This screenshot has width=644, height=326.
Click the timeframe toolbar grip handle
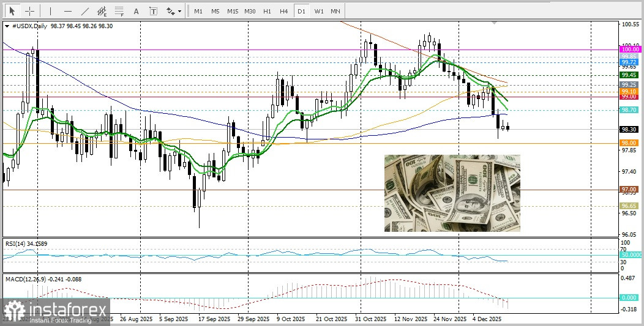coord(188,11)
